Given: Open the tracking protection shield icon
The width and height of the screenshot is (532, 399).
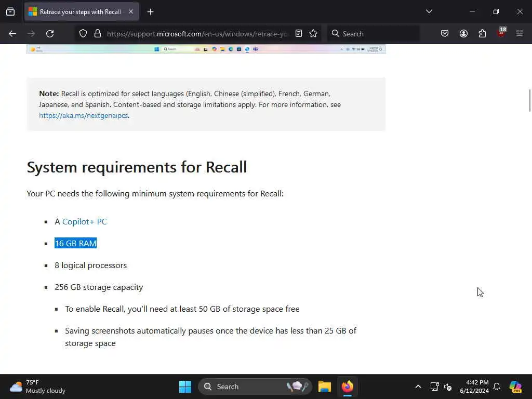Looking at the screenshot, I should coord(83,34).
